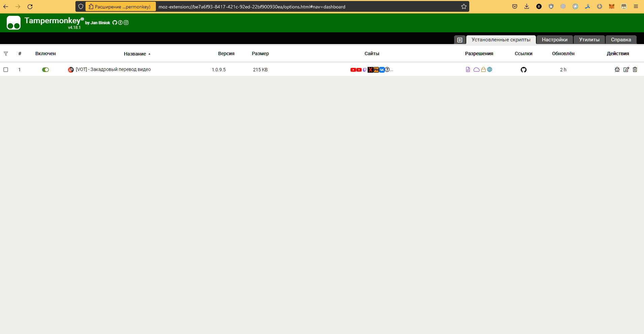Open the Instagram icon in header
Screen dimensions: 644x334
point(126,23)
